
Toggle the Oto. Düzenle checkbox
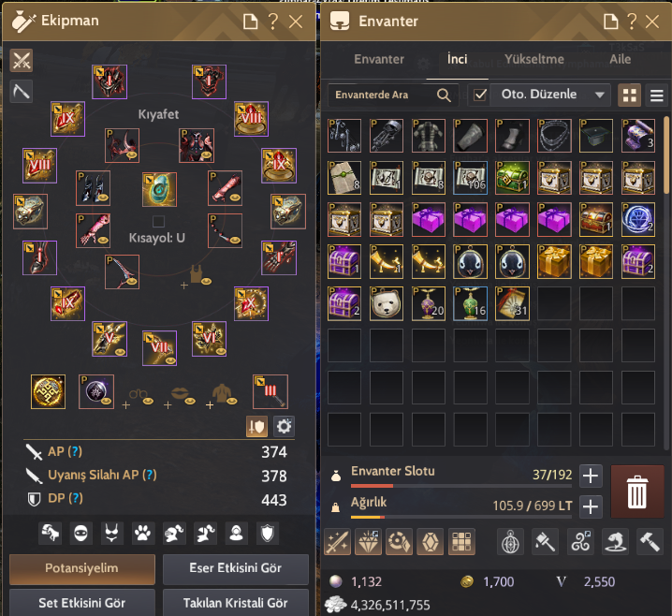(480, 95)
